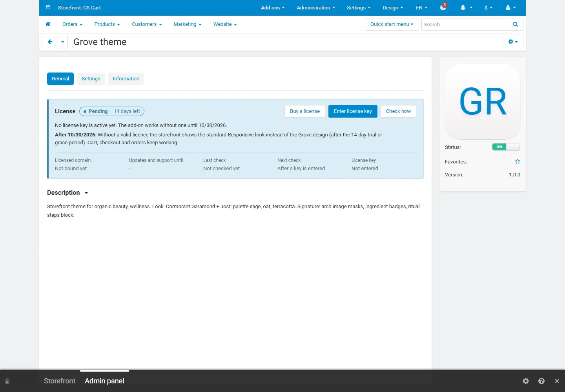This screenshot has height=392, width=565.
Task: Open the Design dropdown menu
Action: (393, 7)
